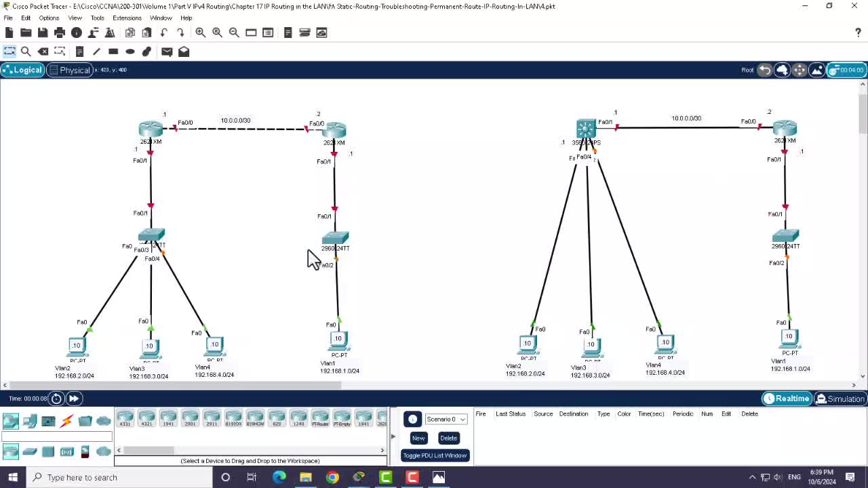Open the Windows Start menu
This screenshot has height=488, width=868.
(x=12, y=477)
